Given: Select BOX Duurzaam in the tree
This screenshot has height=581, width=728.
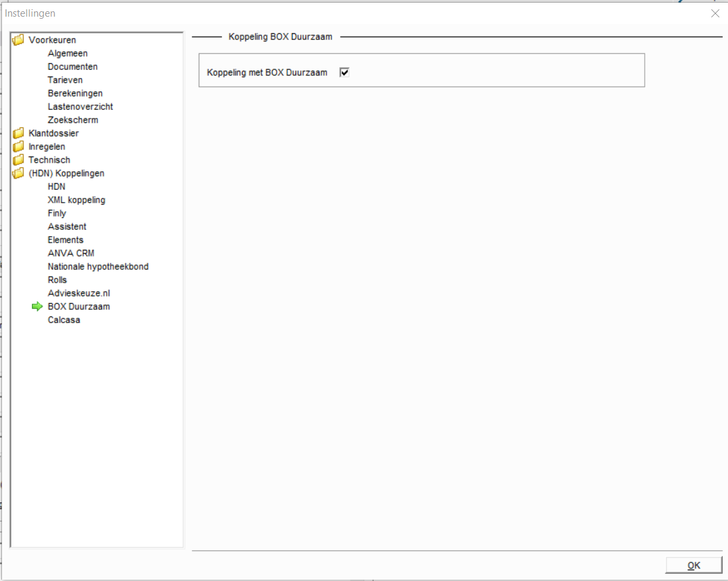Looking at the screenshot, I should pyautogui.click(x=79, y=306).
